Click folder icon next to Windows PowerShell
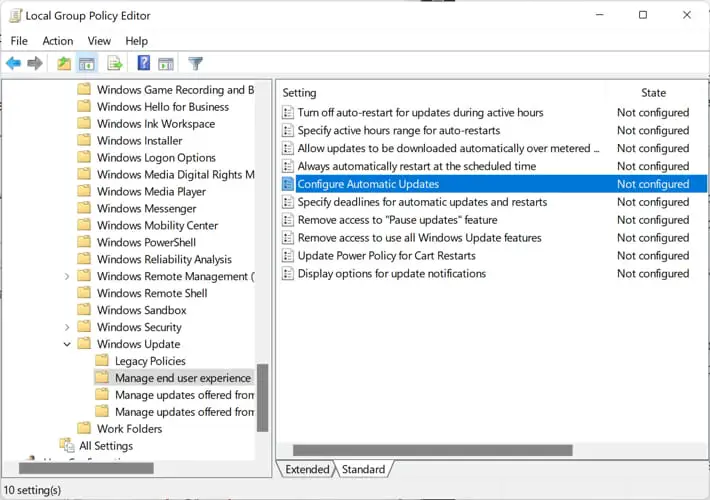Screen dimensions: 710x500 [x=84, y=242]
